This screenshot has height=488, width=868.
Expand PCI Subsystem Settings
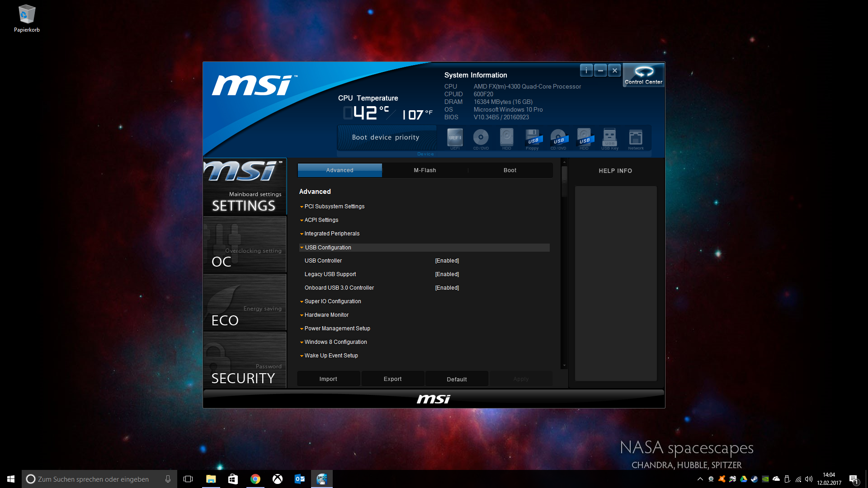pyautogui.click(x=334, y=206)
